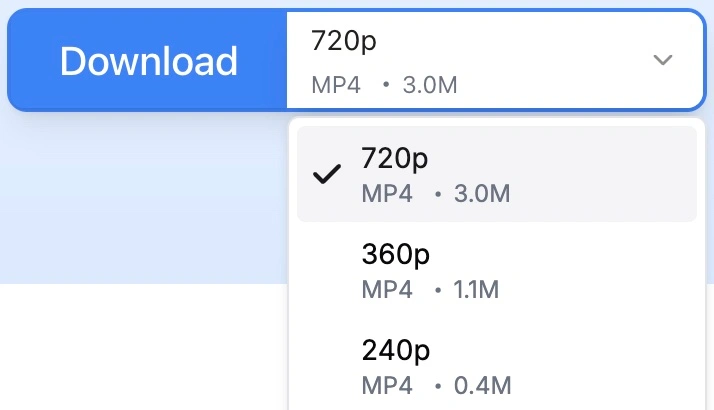Click 720p text inside the top selector
This screenshot has width=714, height=410.
(x=343, y=41)
